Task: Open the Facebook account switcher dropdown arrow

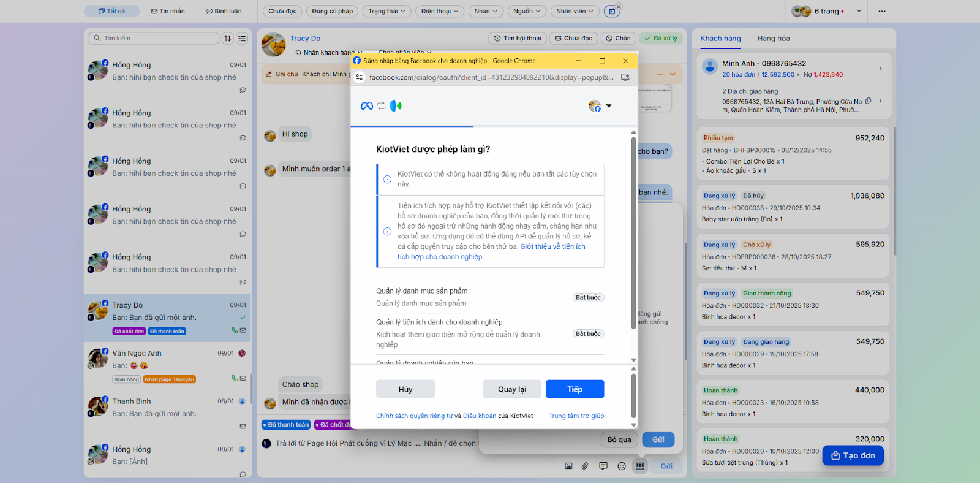Action: (609, 106)
